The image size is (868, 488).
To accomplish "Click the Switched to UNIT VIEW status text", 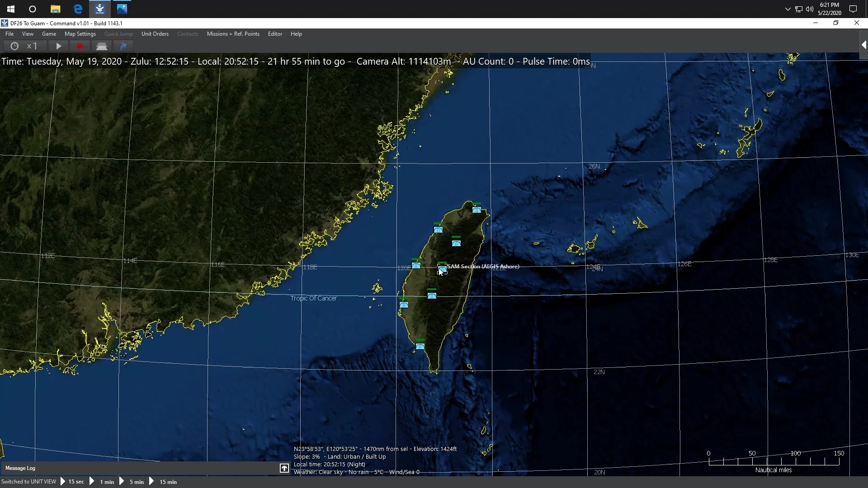I will click(x=29, y=482).
